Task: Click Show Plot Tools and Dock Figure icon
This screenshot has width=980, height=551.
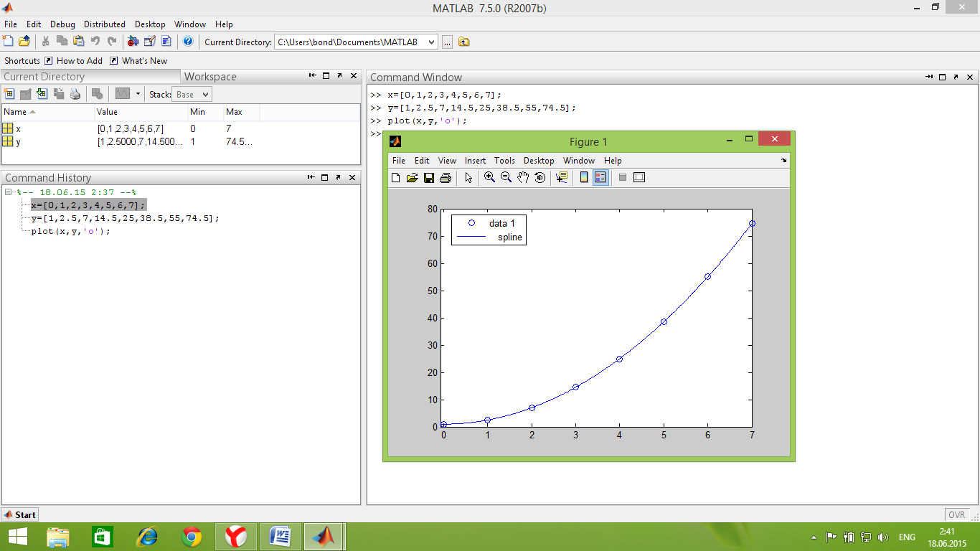Action: pos(639,177)
